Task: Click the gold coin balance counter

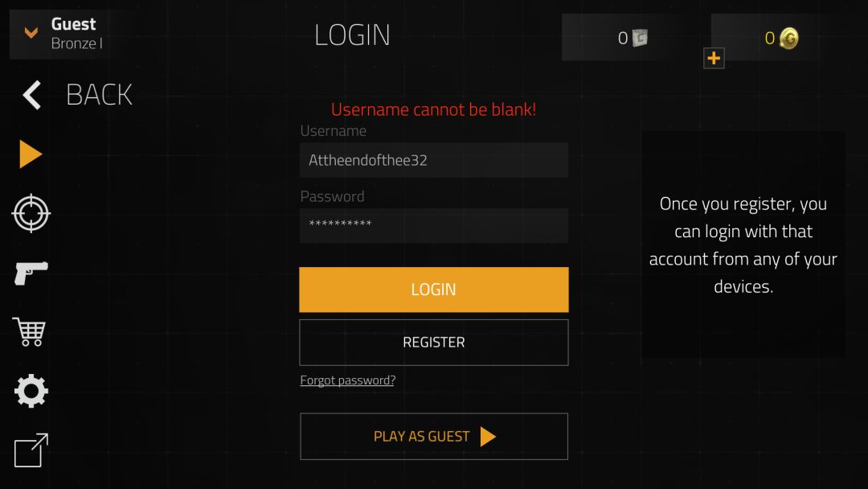Action: click(x=769, y=39)
